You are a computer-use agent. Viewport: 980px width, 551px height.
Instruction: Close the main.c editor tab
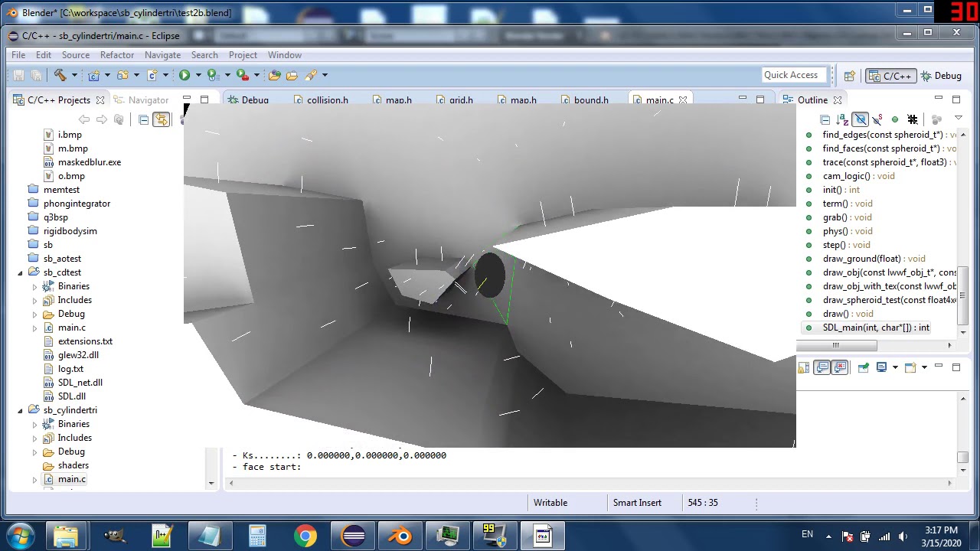click(x=683, y=100)
